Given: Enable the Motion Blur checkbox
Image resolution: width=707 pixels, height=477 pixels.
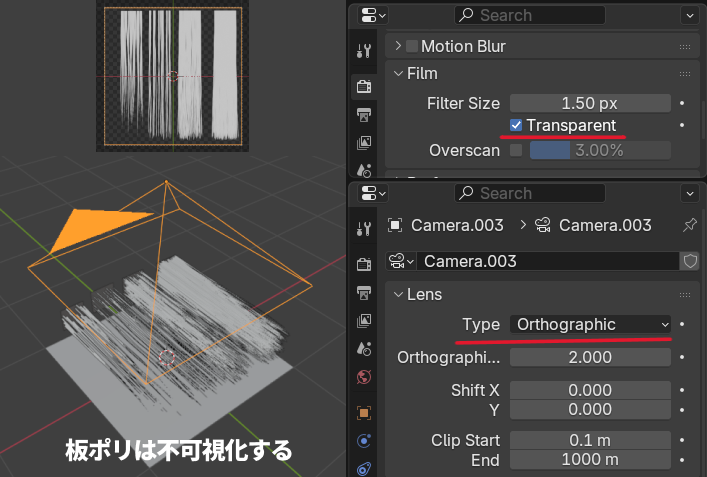Looking at the screenshot, I should [x=412, y=46].
